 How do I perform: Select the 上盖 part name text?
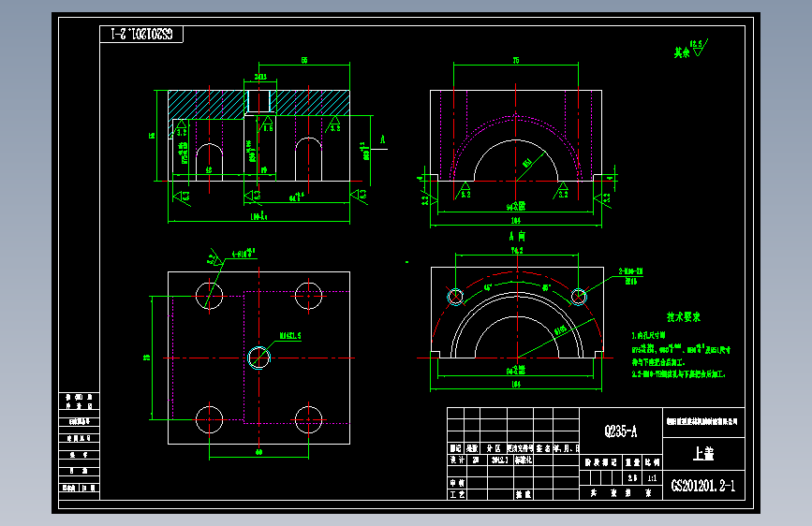coord(703,454)
